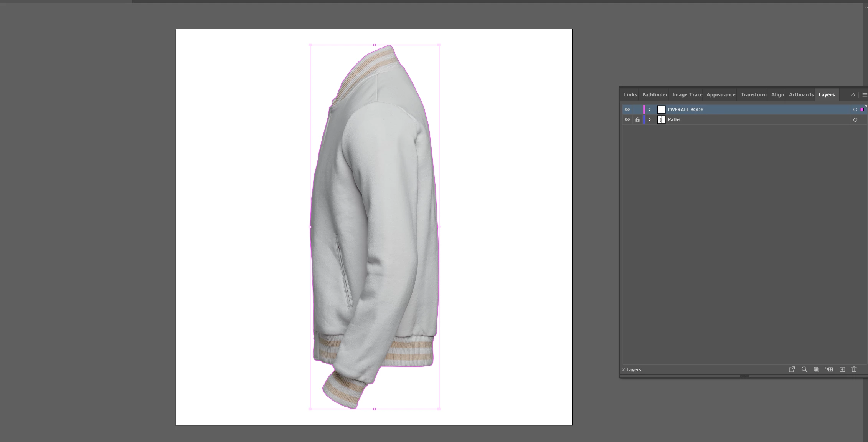868x442 pixels.
Task: Open the Image Trace tab
Action: 687,94
